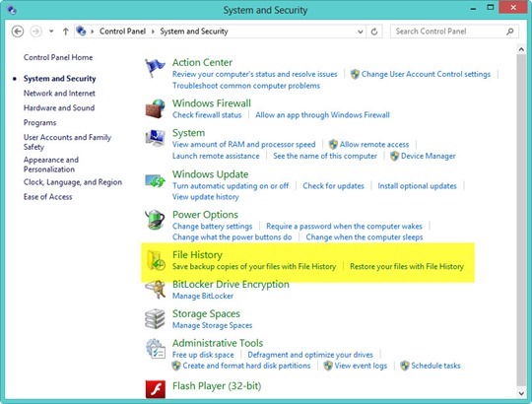Click the Administrative Tools gear icon
532x404 pixels.
coord(156,349)
